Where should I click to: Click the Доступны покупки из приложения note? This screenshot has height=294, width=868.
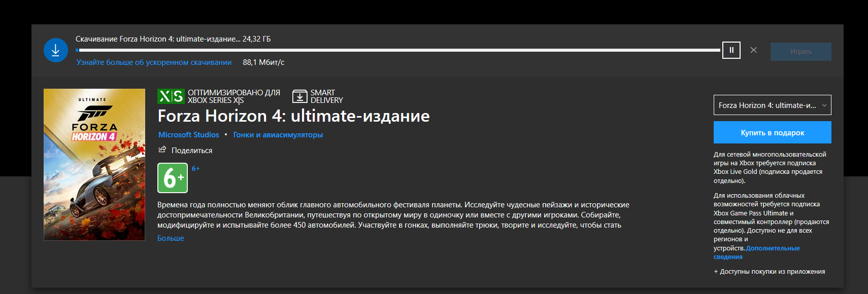770,272
